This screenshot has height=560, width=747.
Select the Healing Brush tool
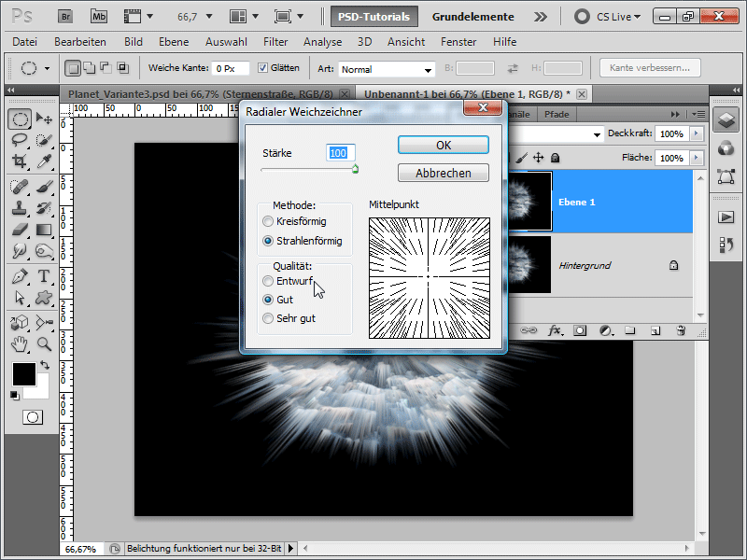pyautogui.click(x=20, y=186)
